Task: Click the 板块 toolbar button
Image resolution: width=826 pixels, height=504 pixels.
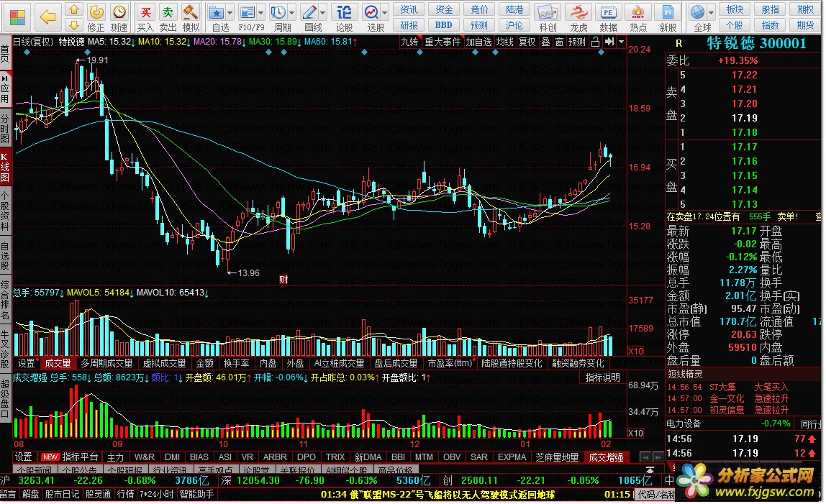Action: click(735, 9)
